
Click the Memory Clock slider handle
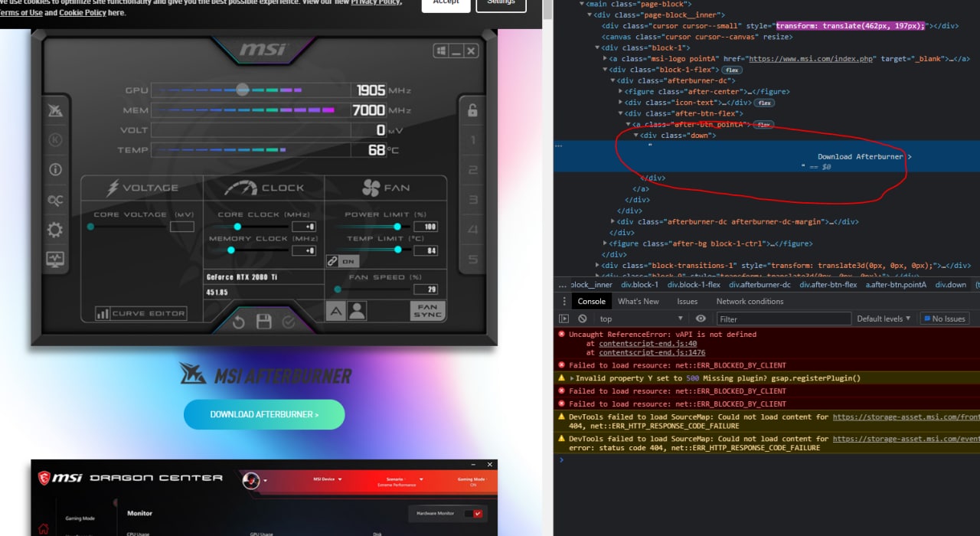(x=230, y=250)
